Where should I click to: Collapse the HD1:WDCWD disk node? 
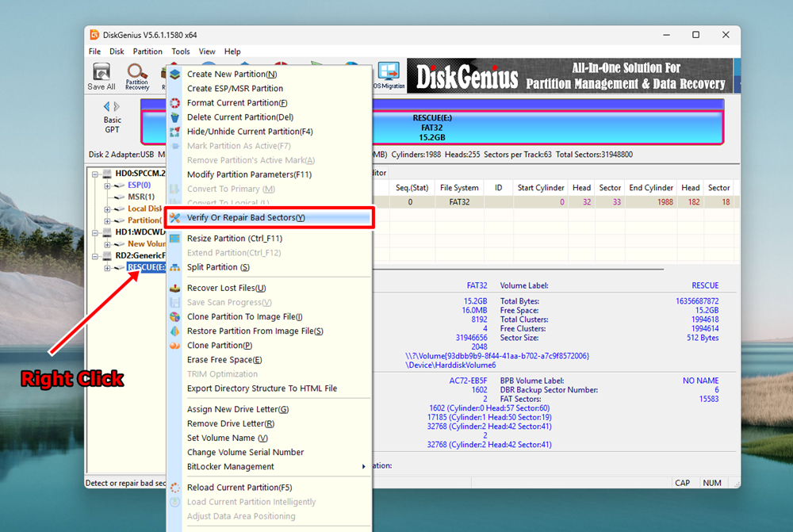coord(95,232)
